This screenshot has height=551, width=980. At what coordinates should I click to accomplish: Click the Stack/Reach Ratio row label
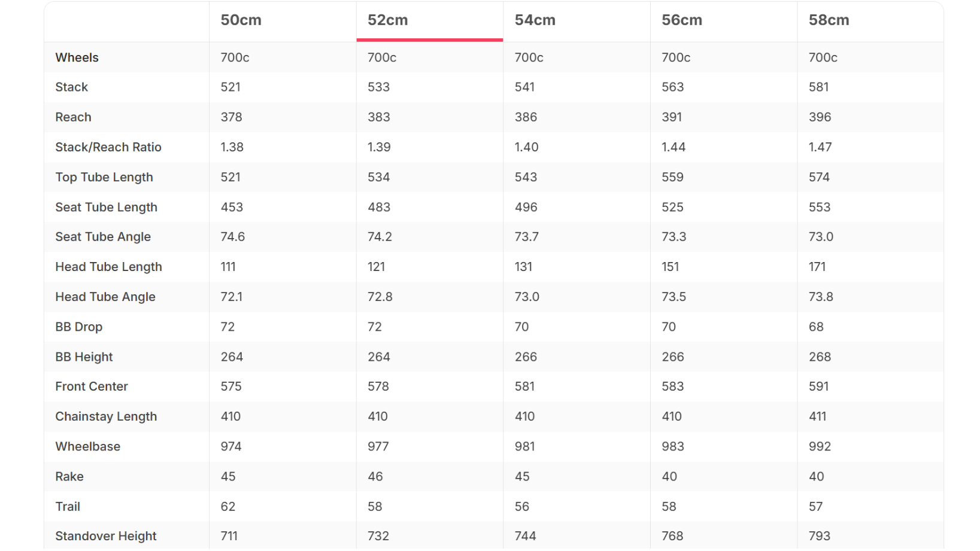coord(108,147)
